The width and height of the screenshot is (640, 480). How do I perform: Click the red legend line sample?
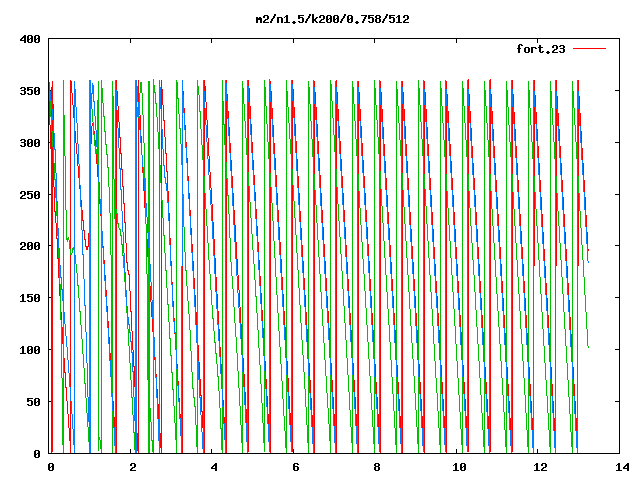[x=589, y=49]
